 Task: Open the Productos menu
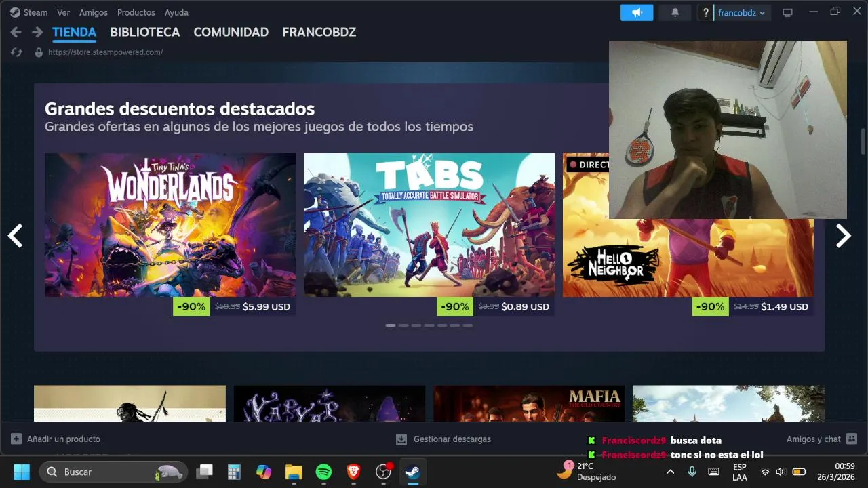click(x=136, y=12)
